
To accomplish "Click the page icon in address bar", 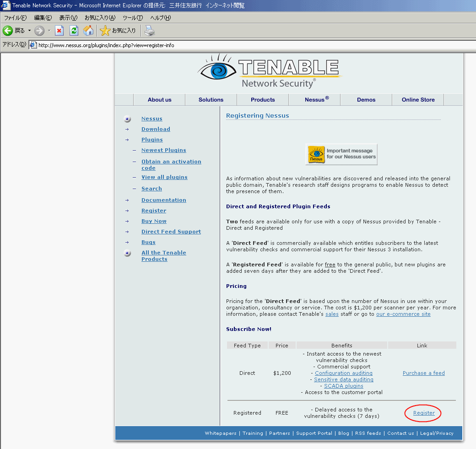I will (33, 45).
